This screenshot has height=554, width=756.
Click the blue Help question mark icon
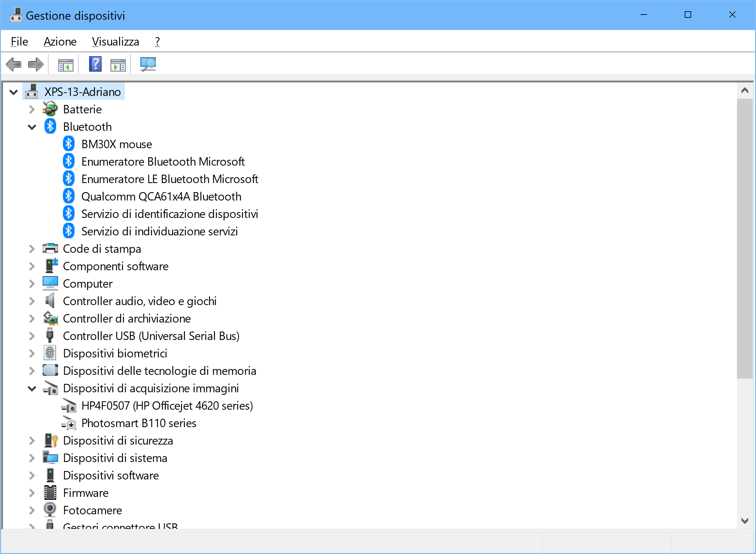(x=95, y=64)
